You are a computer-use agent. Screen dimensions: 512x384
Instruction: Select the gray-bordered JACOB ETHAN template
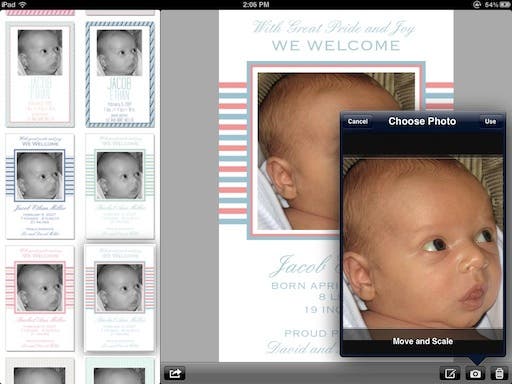click(40, 75)
